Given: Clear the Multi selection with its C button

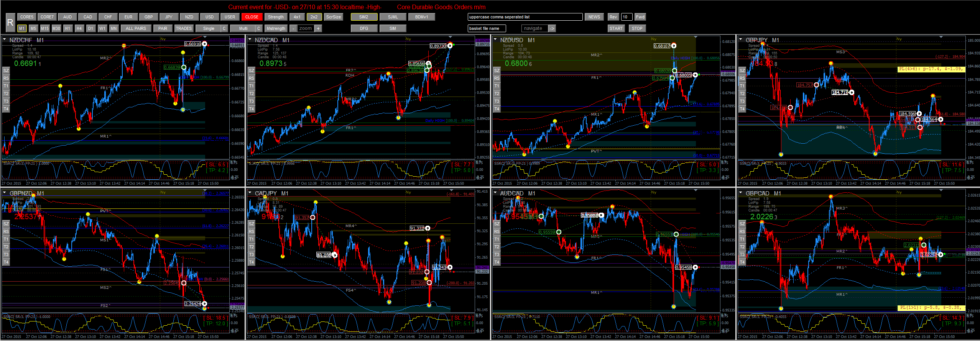Looking at the screenshot, I should coord(259,28).
